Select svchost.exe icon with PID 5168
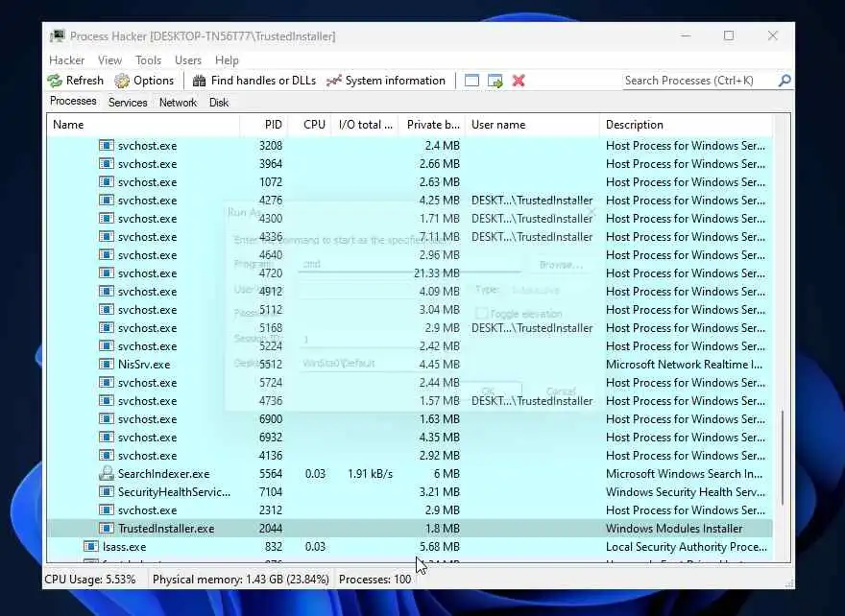 tap(107, 328)
